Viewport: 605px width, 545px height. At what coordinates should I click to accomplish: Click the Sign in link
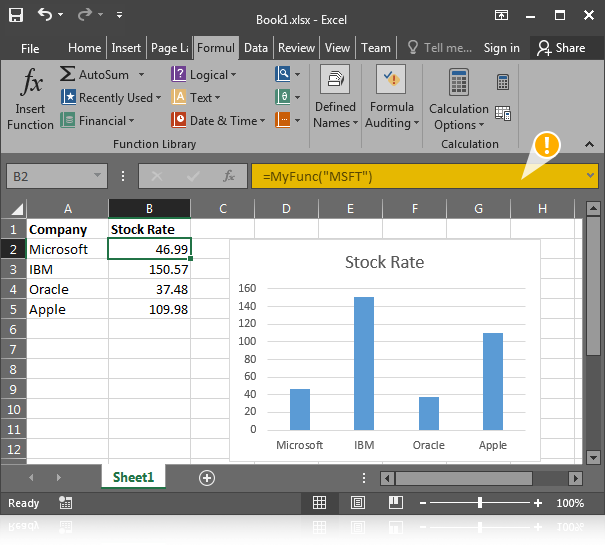[502, 48]
